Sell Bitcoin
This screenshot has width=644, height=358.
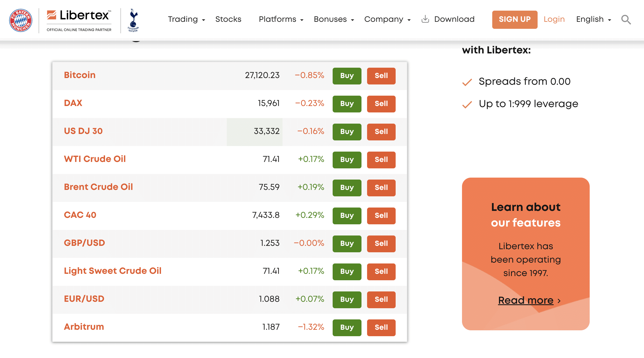click(381, 76)
